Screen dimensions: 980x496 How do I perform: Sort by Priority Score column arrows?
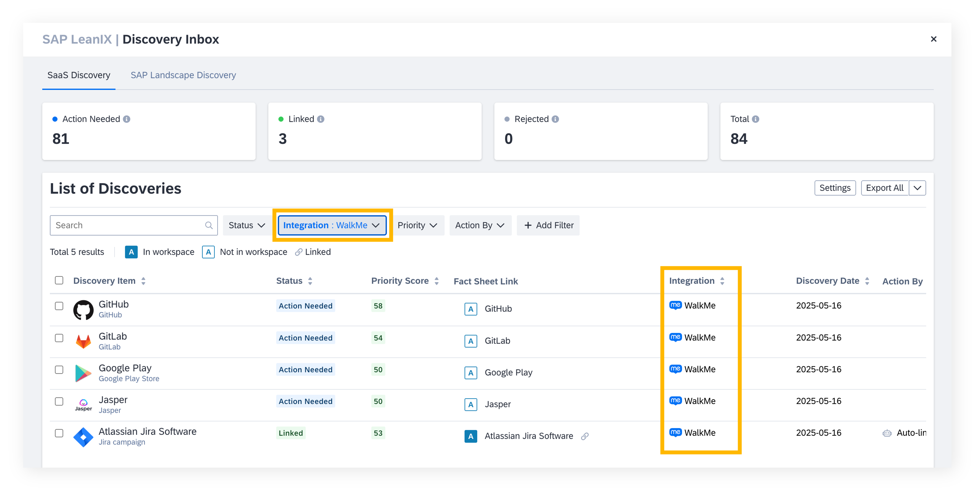[436, 281]
